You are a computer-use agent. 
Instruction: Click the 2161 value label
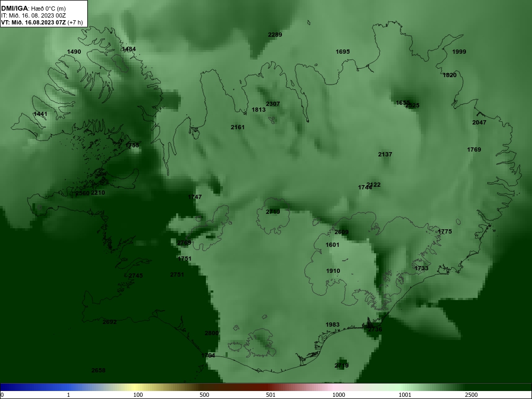(x=237, y=127)
